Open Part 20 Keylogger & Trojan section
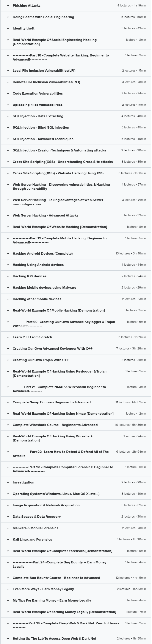Viewport: 152px width, 644px height. tap(64, 324)
